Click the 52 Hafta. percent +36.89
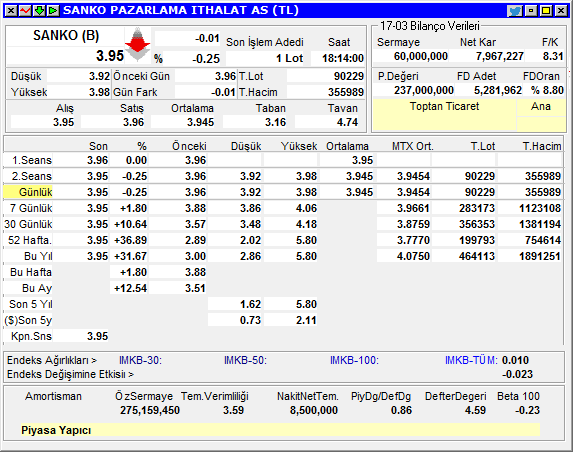Image resolution: width=573 pixels, height=452 pixels. [130, 240]
